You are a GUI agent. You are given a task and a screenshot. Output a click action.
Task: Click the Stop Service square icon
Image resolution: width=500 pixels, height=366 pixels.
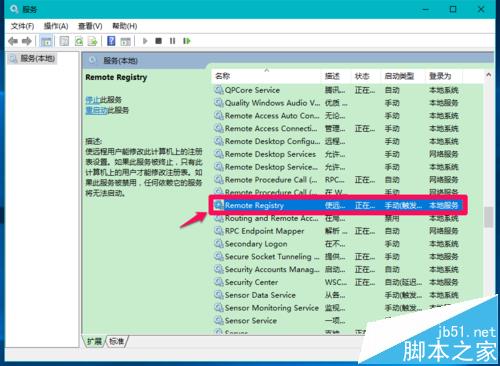(159, 41)
